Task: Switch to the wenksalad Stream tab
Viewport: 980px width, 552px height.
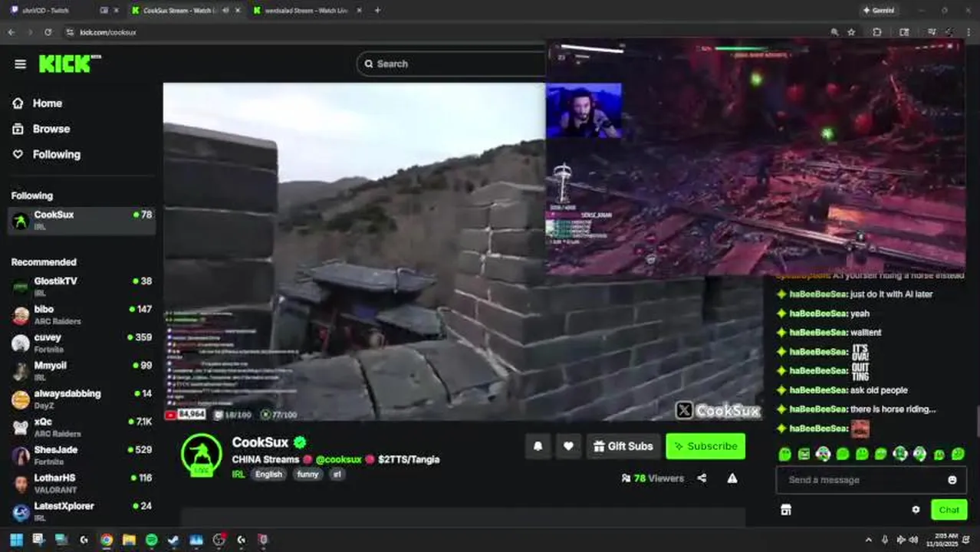Action: [307, 11]
